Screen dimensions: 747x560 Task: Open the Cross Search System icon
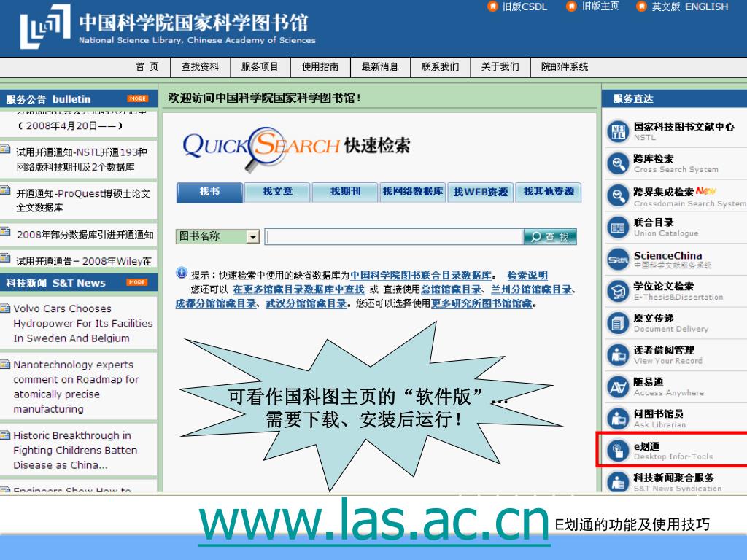click(618, 163)
